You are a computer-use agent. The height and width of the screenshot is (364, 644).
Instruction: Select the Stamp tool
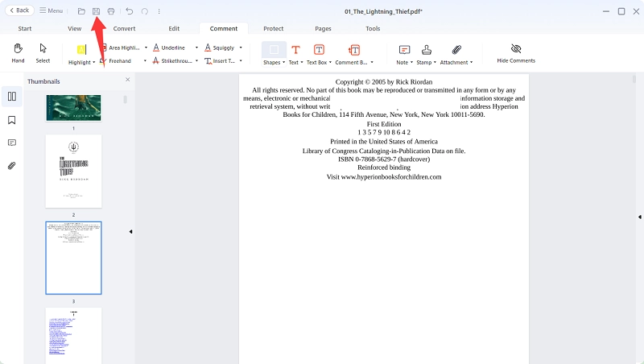pyautogui.click(x=427, y=50)
